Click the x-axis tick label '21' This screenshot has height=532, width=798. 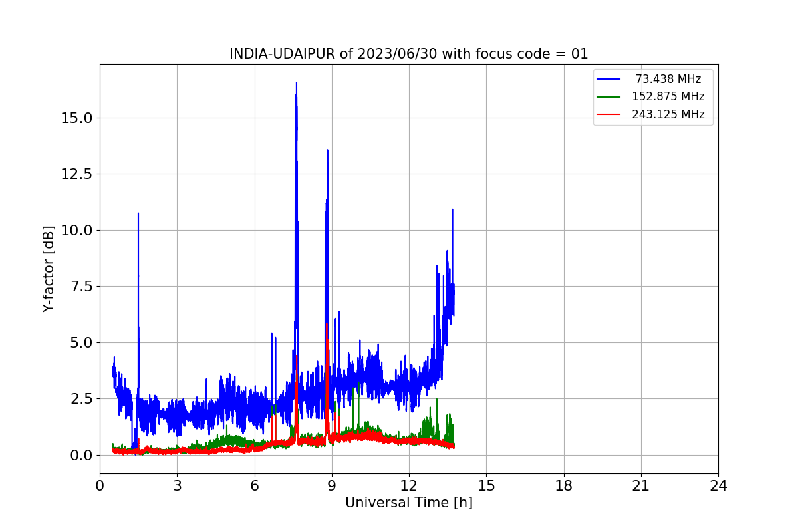[x=641, y=486]
